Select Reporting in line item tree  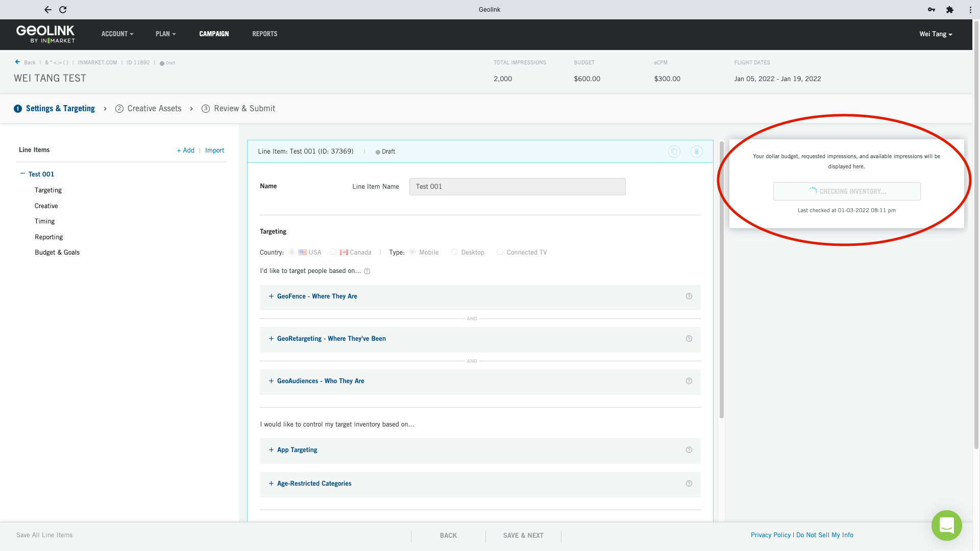(x=48, y=237)
